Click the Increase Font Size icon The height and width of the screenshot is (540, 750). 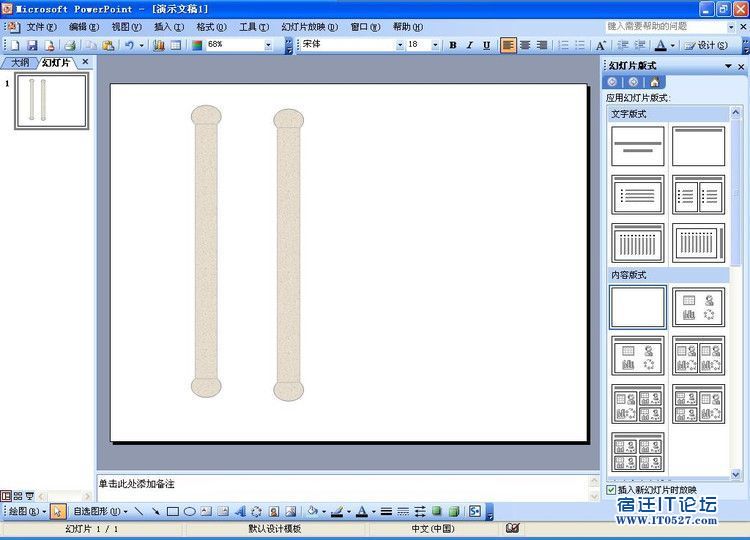pyautogui.click(x=601, y=45)
